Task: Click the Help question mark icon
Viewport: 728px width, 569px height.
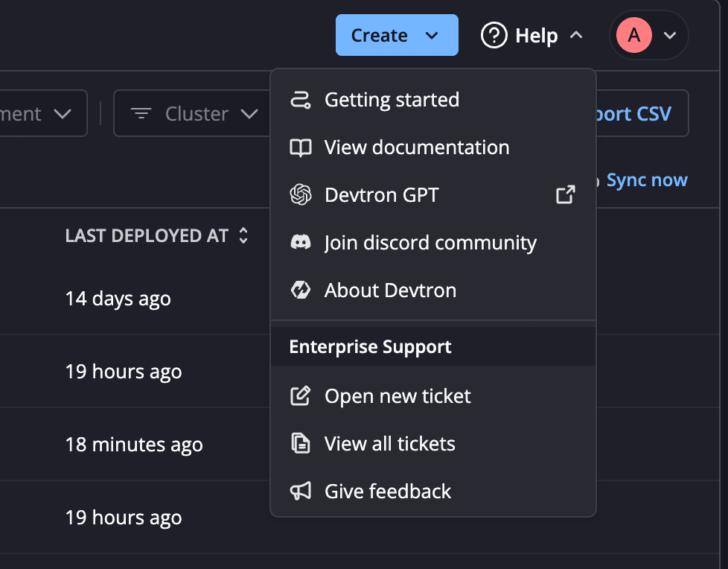Action: (494, 36)
